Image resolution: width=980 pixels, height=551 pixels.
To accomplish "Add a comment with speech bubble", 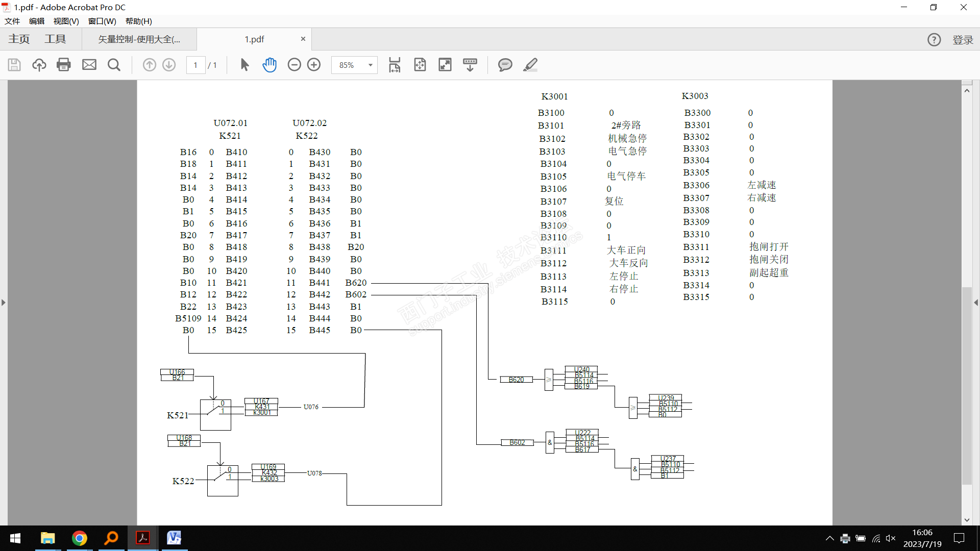I will click(505, 65).
